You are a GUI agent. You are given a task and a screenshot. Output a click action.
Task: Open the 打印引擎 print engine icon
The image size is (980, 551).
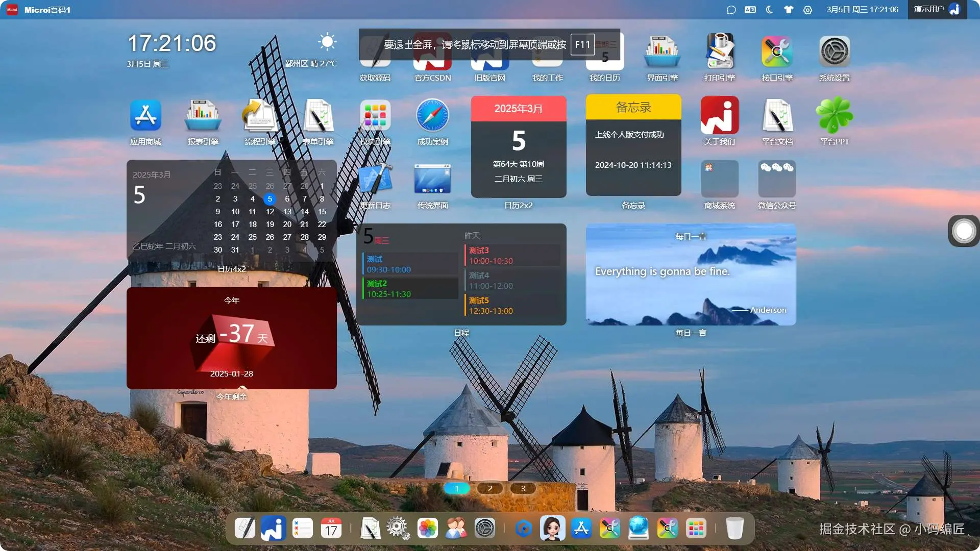[x=720, y=52]
